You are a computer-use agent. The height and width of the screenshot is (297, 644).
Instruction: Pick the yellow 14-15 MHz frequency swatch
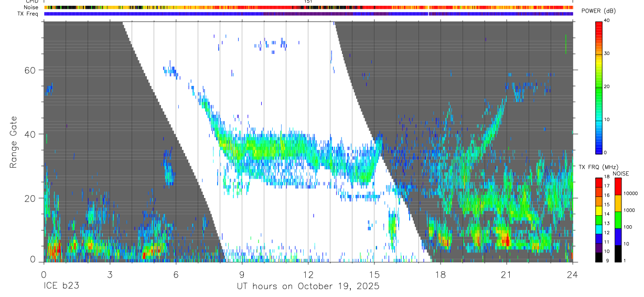pos(598,211)
